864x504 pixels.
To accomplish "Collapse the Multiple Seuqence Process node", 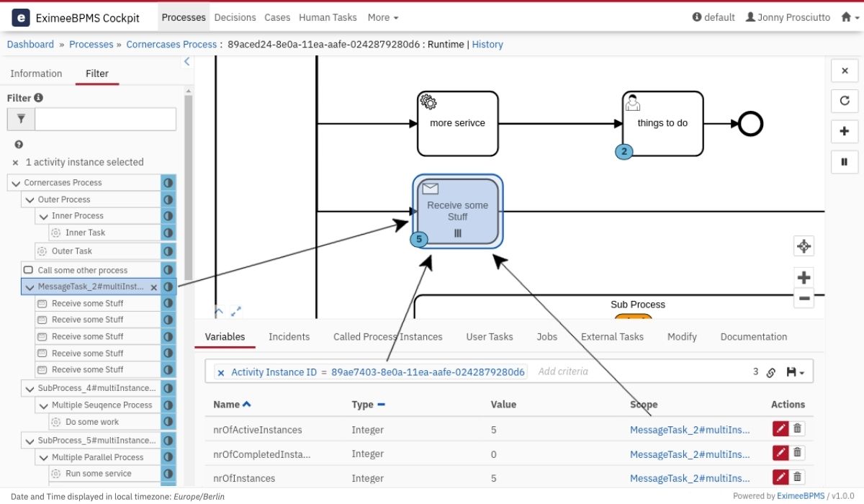I will [43, 405].
